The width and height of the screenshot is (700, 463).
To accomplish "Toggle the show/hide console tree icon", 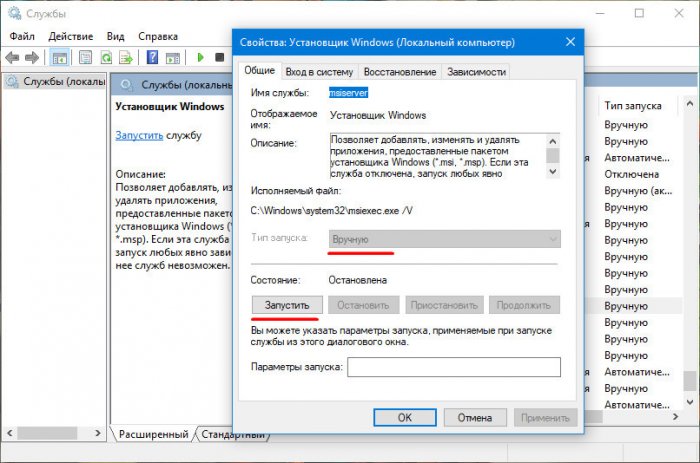I will point(59,57).
